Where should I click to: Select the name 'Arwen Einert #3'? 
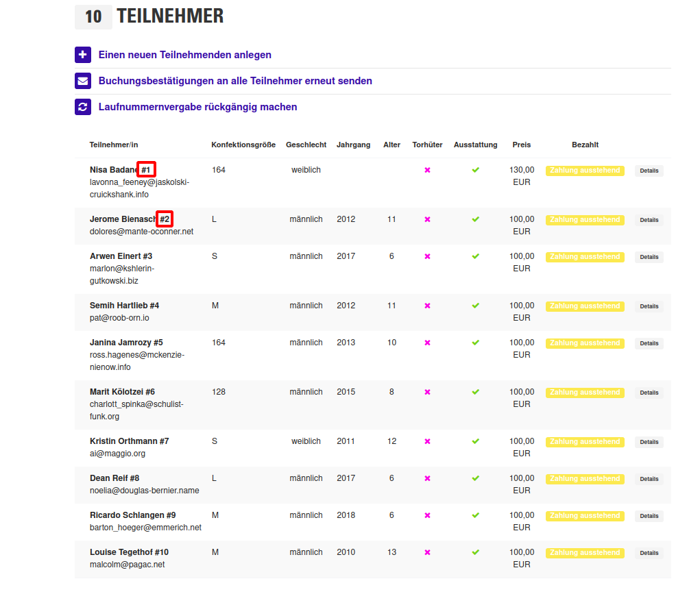(121, 256)
